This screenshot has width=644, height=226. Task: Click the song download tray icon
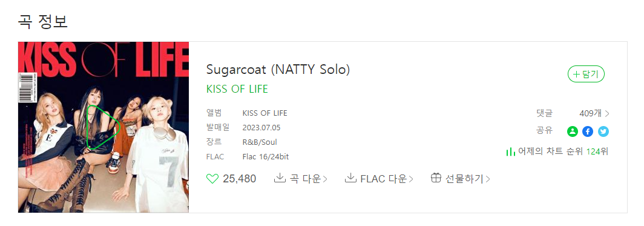[x=280, y=178]
